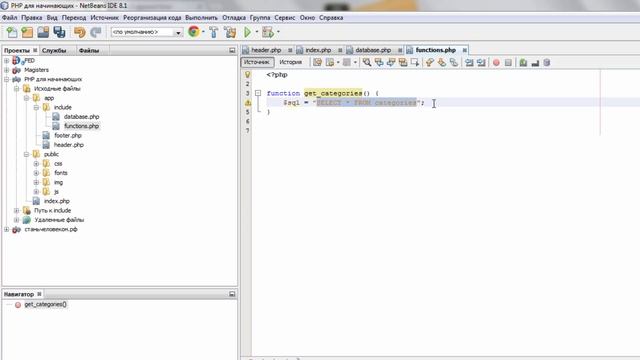Select footer.php in the project tree
Screen dimensions: 640x360
click(x=68, y=136)
